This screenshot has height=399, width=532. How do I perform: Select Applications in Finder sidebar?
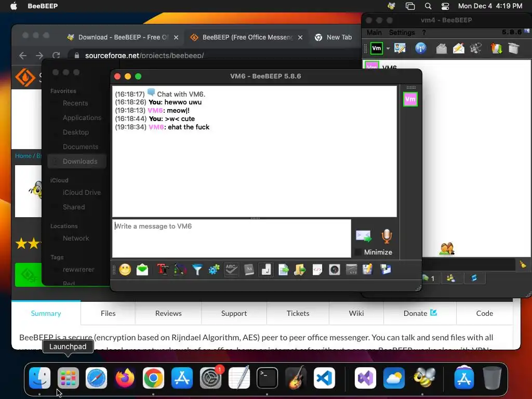82,118
